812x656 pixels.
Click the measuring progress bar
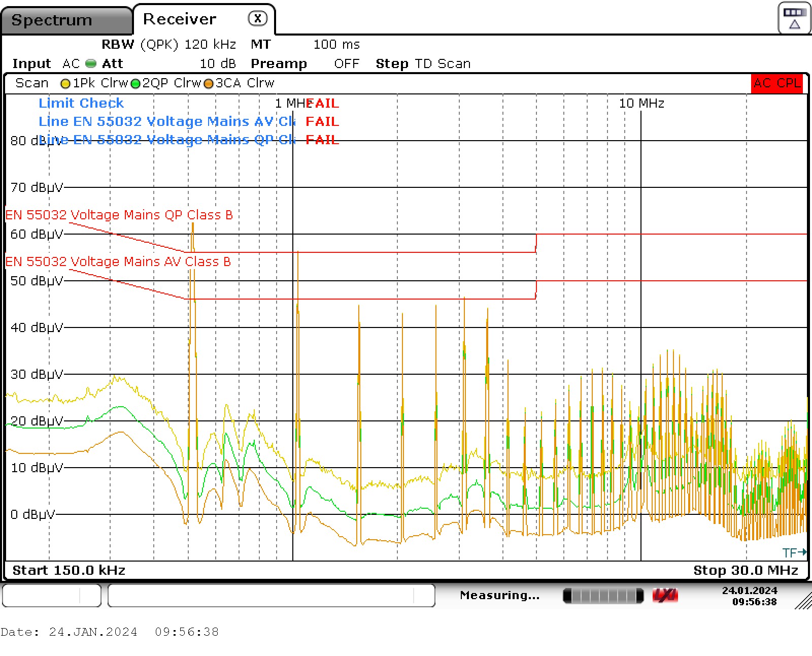(603, 596)
